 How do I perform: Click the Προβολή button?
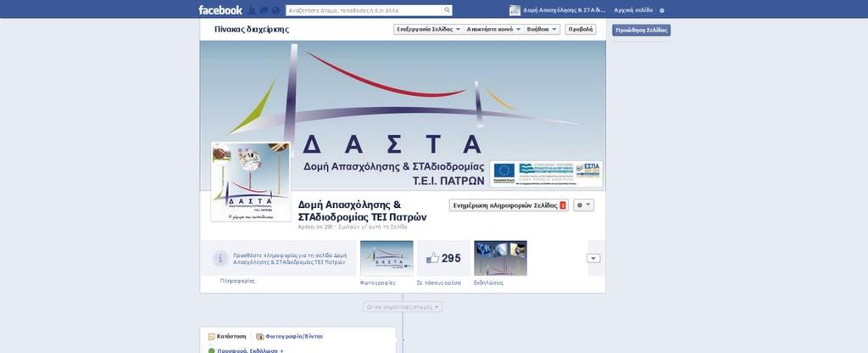[580, 30]
